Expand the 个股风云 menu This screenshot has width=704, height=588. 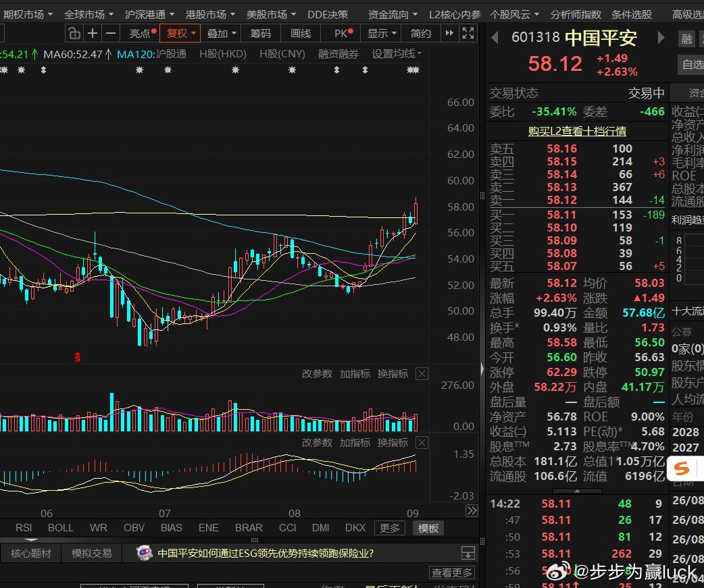pyautogui.click(x=515, y=15)
